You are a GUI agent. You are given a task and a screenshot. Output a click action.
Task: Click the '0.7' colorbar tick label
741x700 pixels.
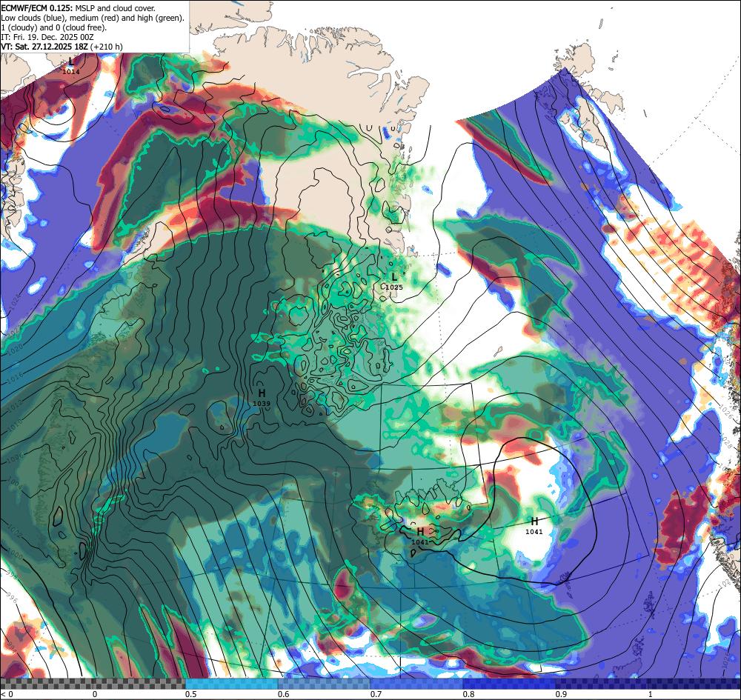coord(376,695)
